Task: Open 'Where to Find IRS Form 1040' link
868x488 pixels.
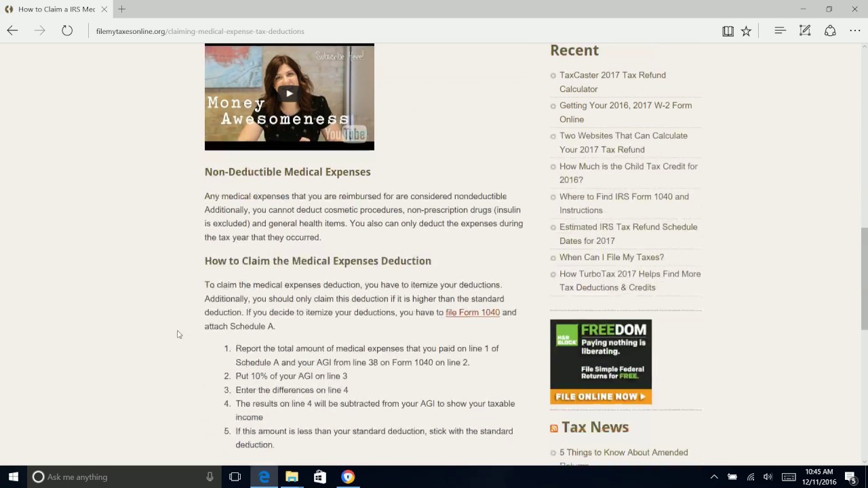Action: point(624,203)
